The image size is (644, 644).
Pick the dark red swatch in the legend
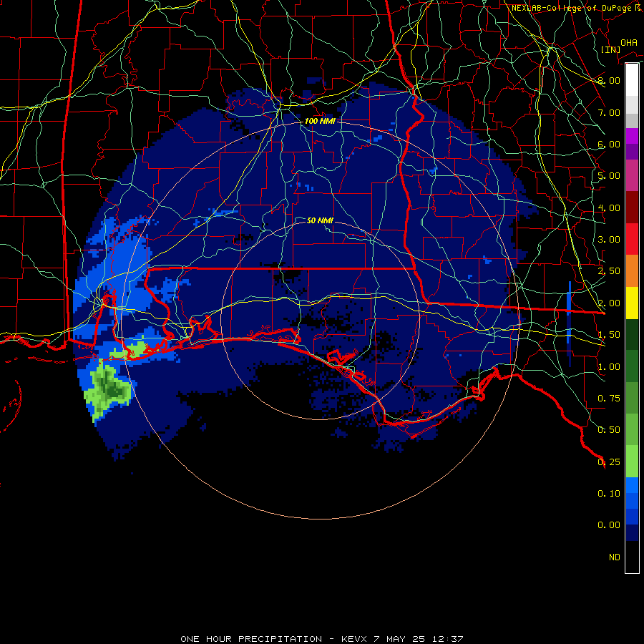point(632,207)
